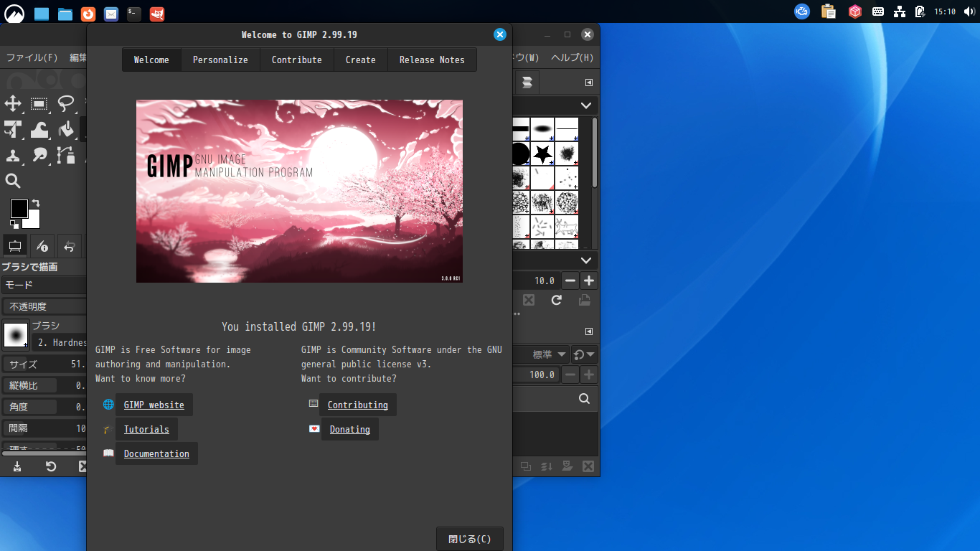Viewport: 980px width, 551px height.
Task: Activate the Zoom magnifier tool
Action: pyautogui.click(x=12, y=181)
